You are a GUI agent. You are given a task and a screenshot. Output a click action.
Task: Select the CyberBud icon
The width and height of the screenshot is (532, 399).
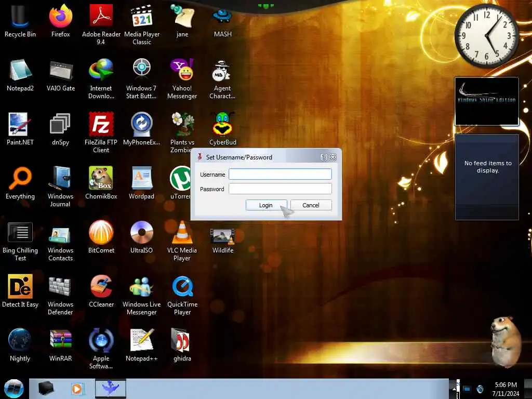pyautogui.click(x=222, y=129)
